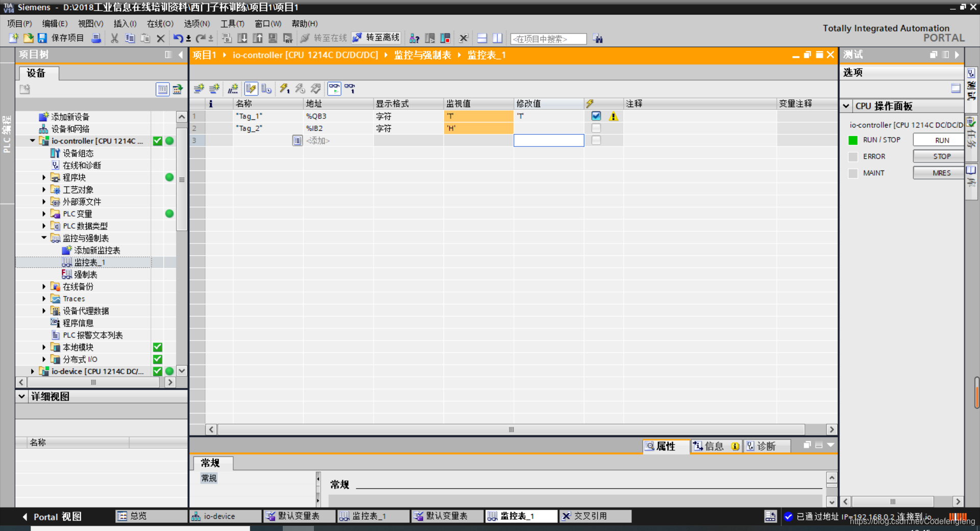
Task: Click the modify value field in row 3
Action: [549, 140]
